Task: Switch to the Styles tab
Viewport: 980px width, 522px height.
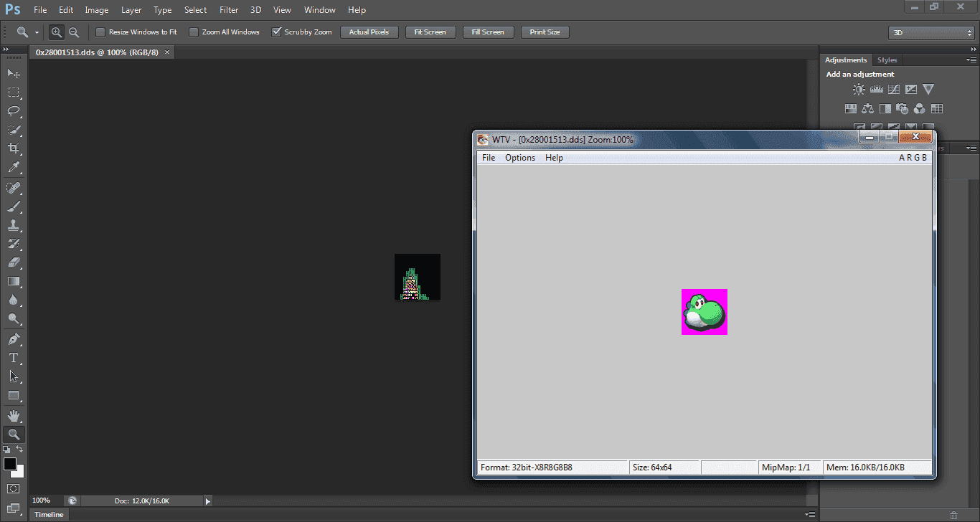Action: pyautogui.click(x=887, y=60)
